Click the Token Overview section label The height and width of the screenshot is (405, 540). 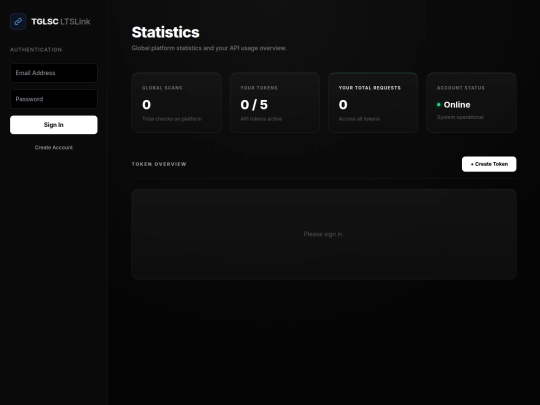click(x=159, y=164)
